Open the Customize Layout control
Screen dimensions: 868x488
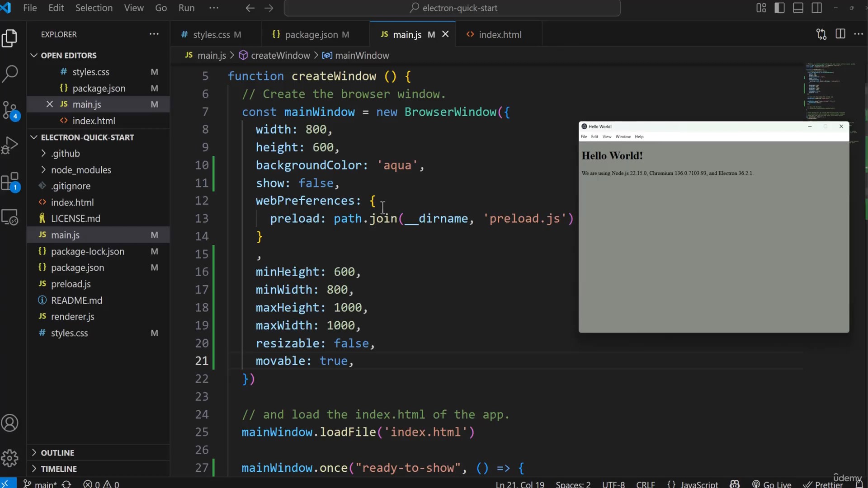[761, 8]
